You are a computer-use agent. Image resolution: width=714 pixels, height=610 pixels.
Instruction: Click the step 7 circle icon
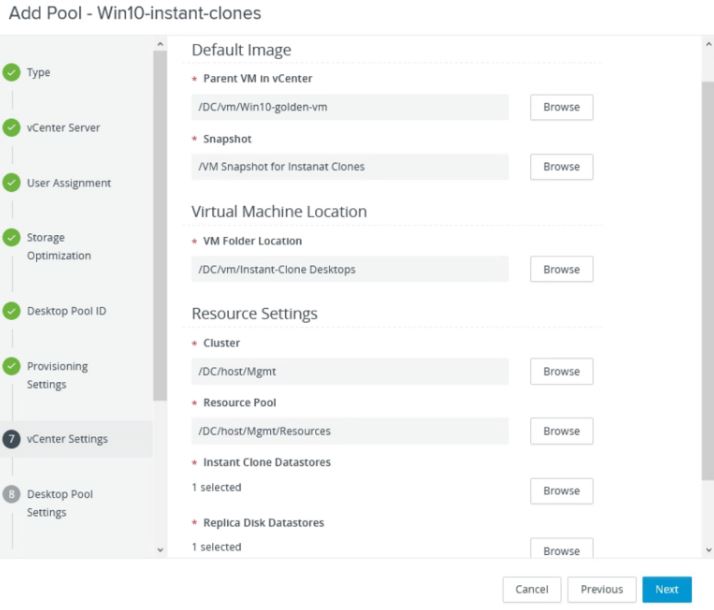pos(11,439)
